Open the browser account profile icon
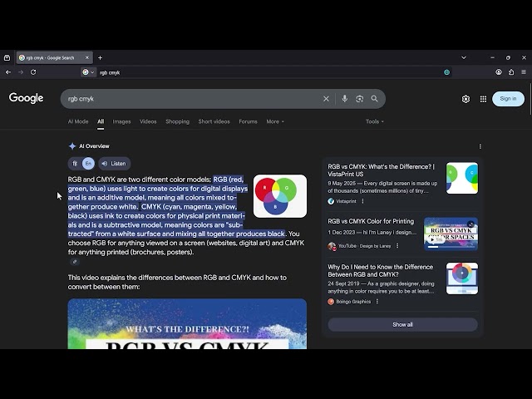The width and height of the screenshot is (532, 399). 499,72
